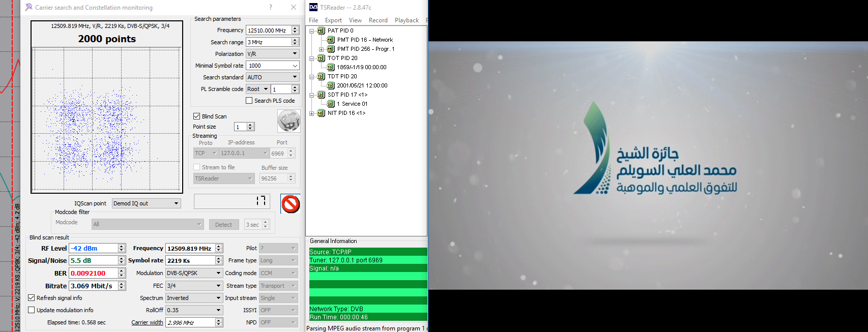This screenshot has height=332, width=868.
Task: Click the Signal/Noise 5.5 dB stepper
Action: [x=122, y=260]
